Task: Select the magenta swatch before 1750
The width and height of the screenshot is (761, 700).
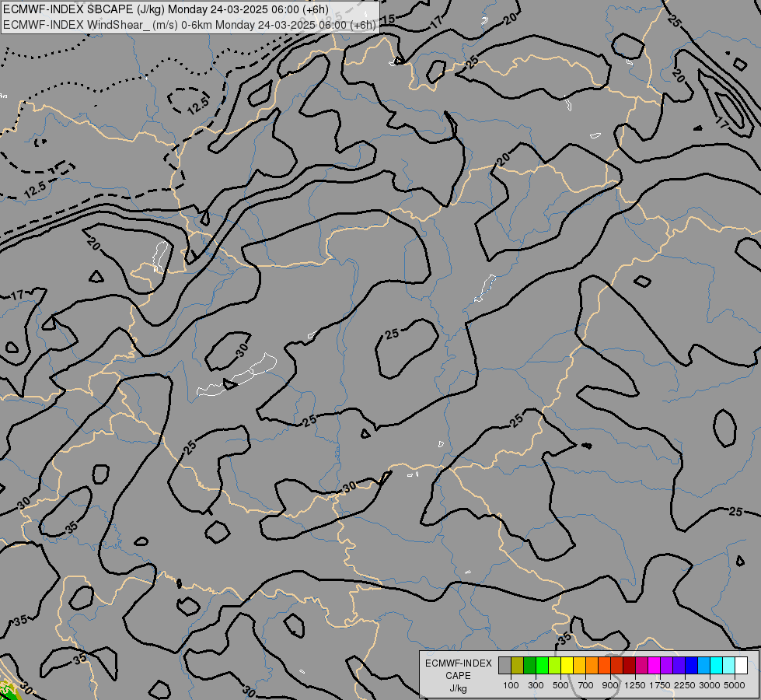Action: pyautogui.click(x=655, y=666)
